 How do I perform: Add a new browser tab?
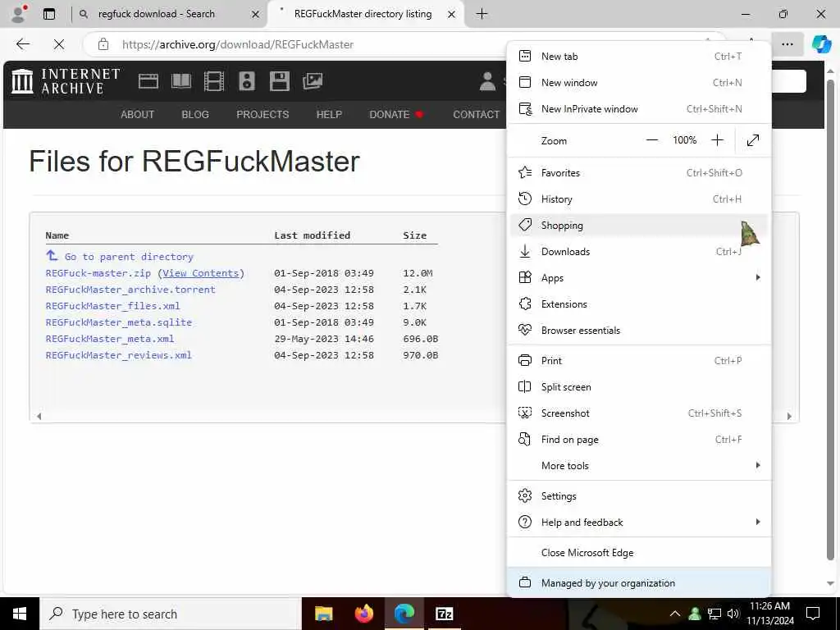(482, 14)
